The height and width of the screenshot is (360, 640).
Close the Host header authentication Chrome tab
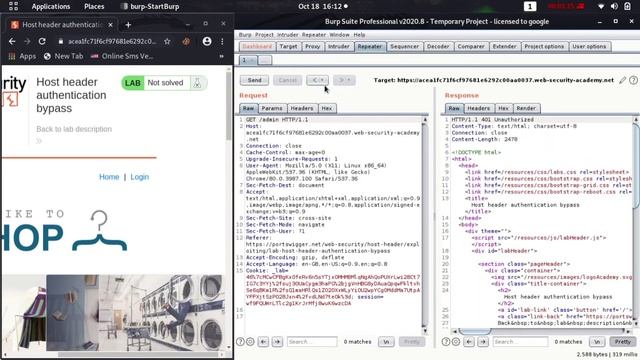[110, 24]
